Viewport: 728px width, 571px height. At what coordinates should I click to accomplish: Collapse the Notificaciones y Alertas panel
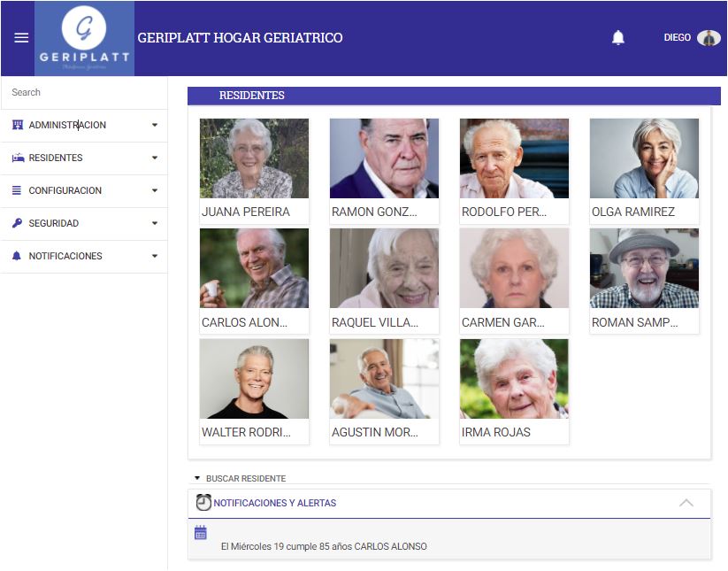(686, 503)
